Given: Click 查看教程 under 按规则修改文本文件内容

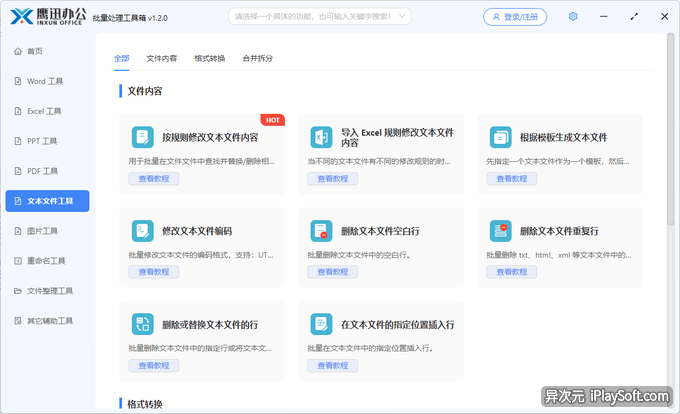Looking at the screenshot, I should 154,179.
